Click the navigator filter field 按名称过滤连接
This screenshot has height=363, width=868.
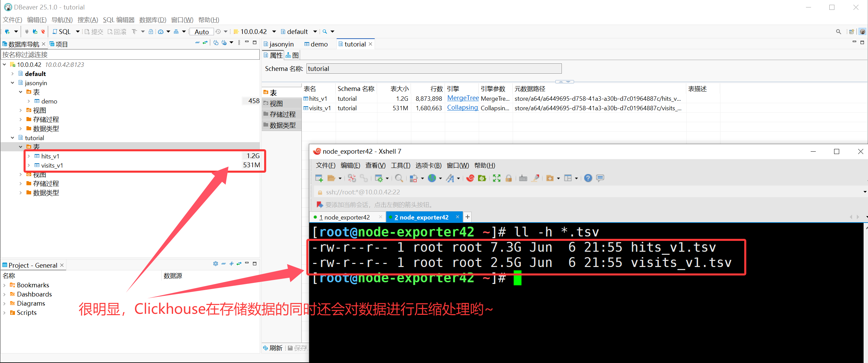pyautogui.click(x=130, y=55)
